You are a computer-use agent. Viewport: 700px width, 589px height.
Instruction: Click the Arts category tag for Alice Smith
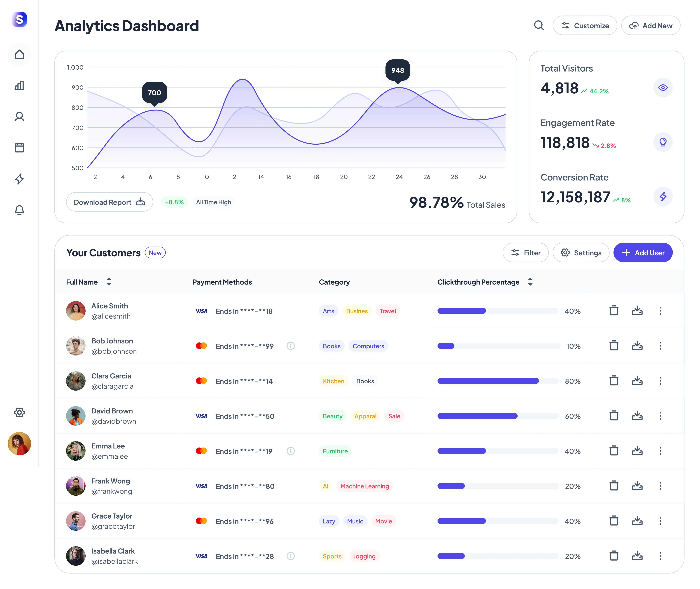point(328,311)
